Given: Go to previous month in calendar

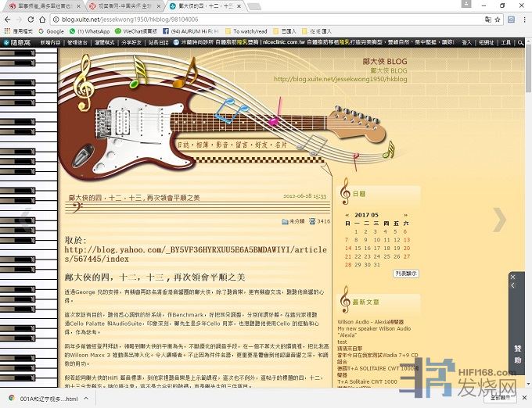Looking at the screenshot, I should coord(347,214).
